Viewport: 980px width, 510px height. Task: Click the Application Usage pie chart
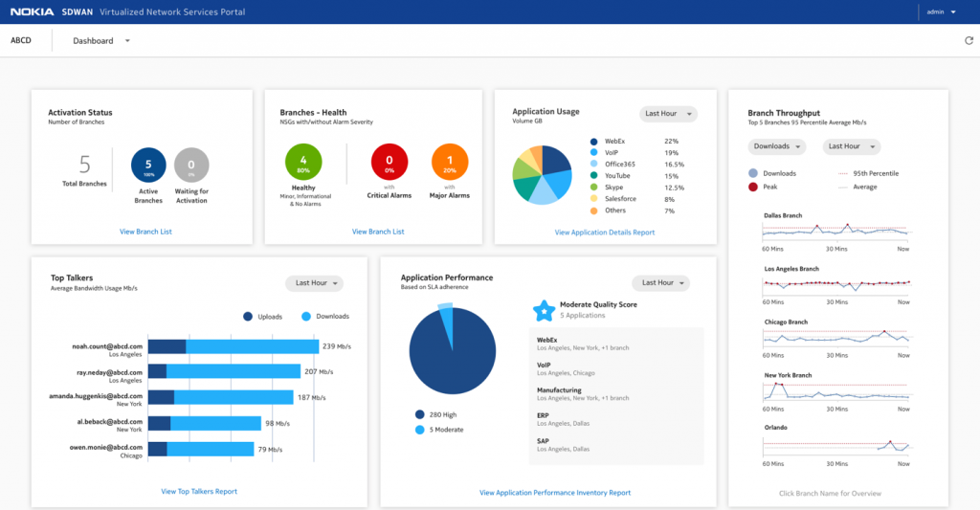542,175
